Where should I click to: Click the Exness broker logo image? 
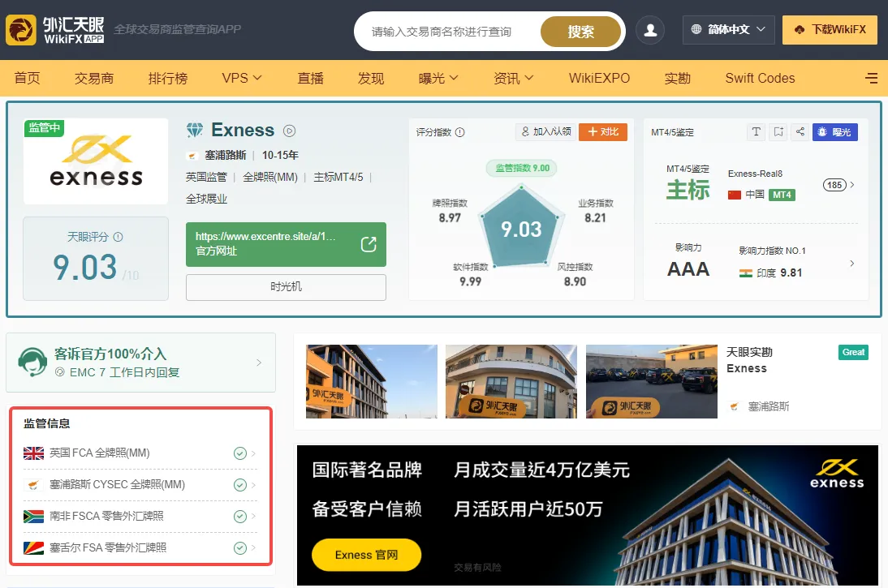coord(96,161)
